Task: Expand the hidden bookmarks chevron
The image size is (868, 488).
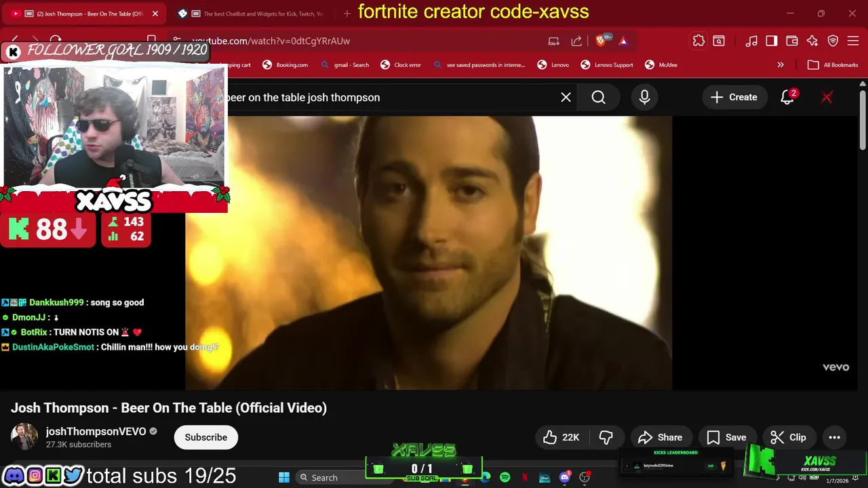Action: pos(781,65)
